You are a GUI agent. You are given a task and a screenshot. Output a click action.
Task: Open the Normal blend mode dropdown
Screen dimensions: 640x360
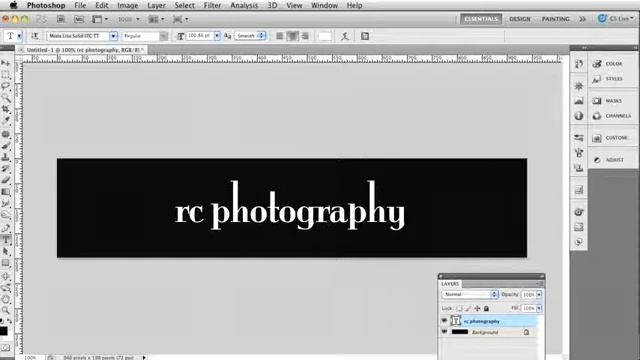[x=470, y=294]
